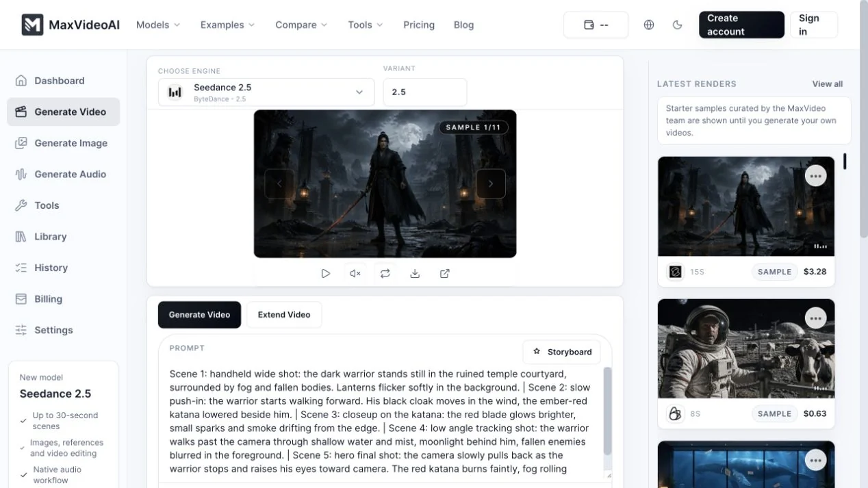Open Settings in the sidebar
The height and width of the screenshot is (488, 868).
(x=63, y=330)
